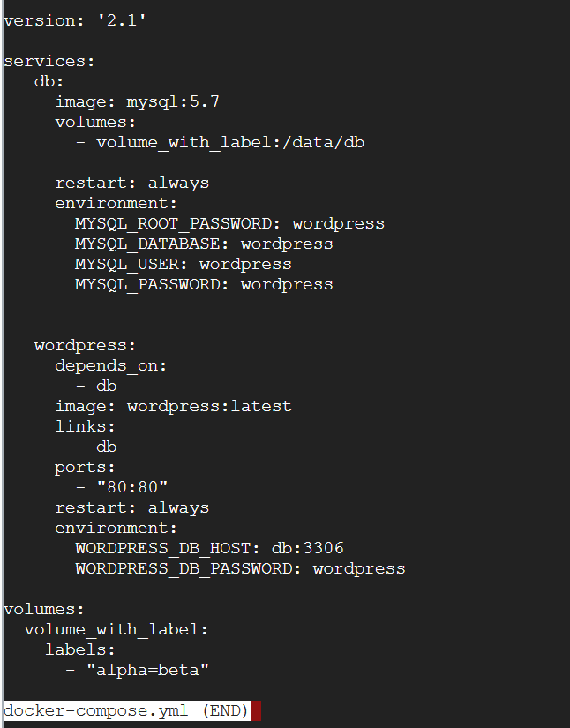Viewport: 570px width, 728px height.
Task: Click wordpress:latest image text
Action: point(209,406)
